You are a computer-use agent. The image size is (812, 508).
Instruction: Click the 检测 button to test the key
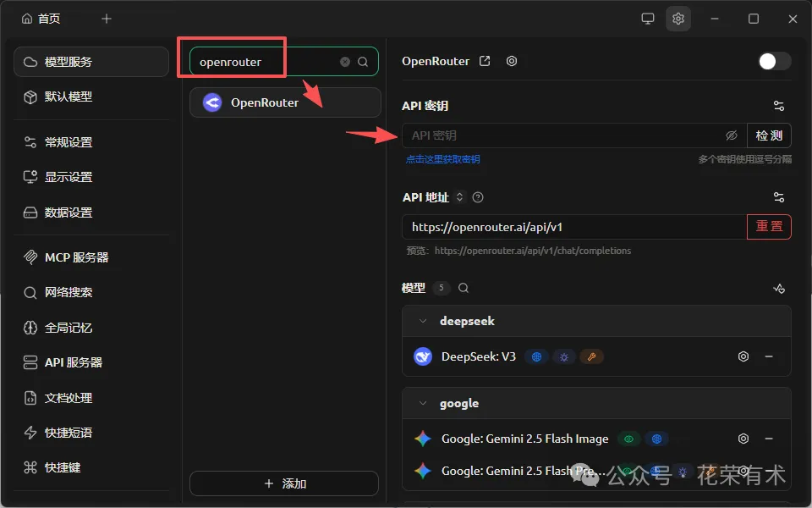pyautogui.click(x=769, y=135)
